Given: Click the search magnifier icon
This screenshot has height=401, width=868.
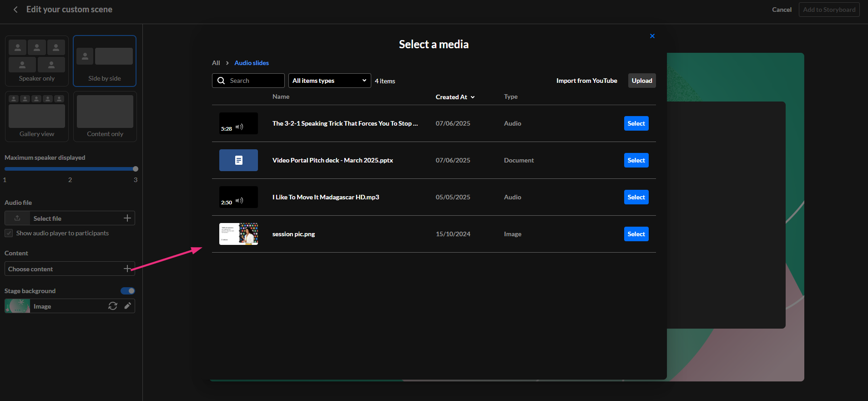Looking at the screenshot, I should pyautogui.click(x=221, y=81).
